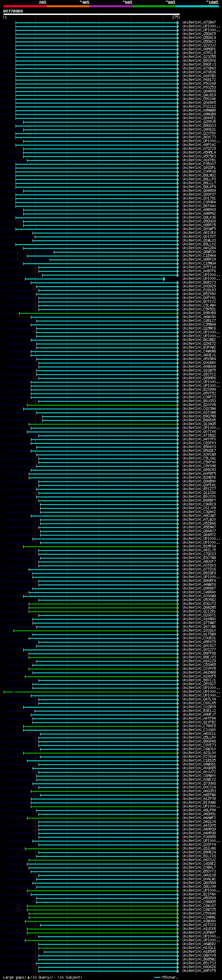Select hit label UniRef100_P50249
Image resolution: width=222 pixels, height=980 pixels.
(199, 83)
